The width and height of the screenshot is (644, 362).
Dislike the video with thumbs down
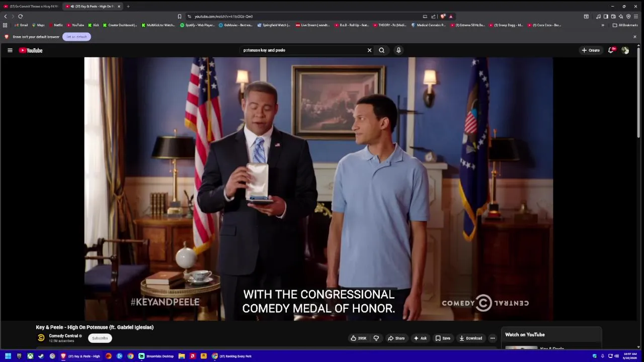pyautogui.click(x=376, y=338)
